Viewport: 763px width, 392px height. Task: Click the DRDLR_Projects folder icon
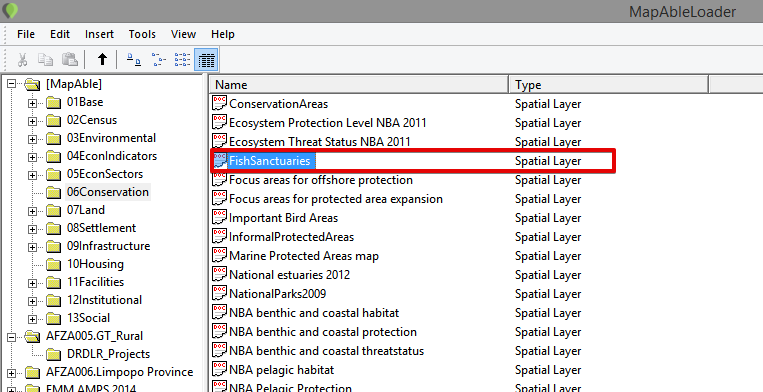54,355
